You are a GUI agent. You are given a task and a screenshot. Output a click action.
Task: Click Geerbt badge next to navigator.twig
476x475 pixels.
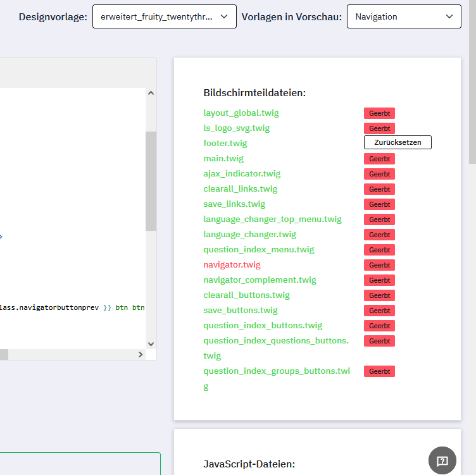click(379, 266)
